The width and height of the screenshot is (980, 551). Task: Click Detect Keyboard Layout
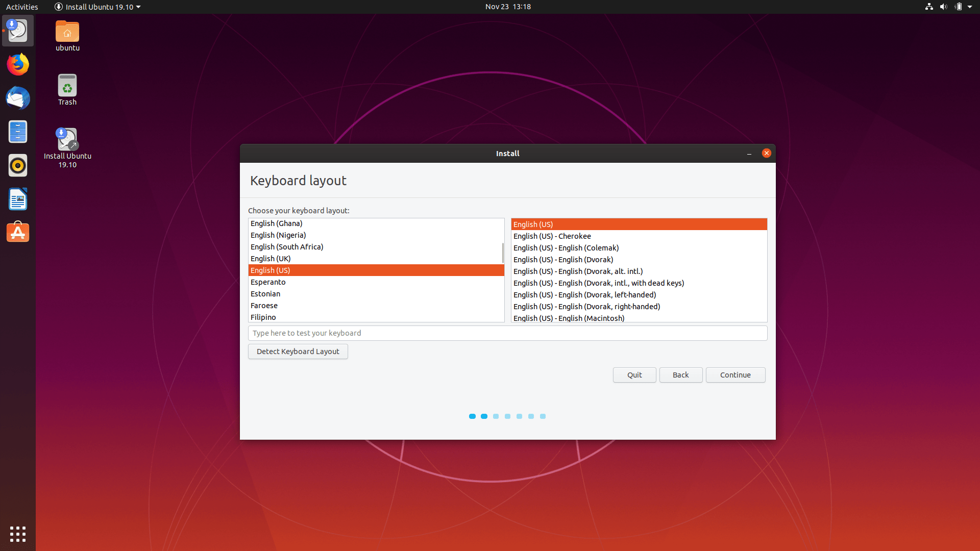(x=298, y=352)
